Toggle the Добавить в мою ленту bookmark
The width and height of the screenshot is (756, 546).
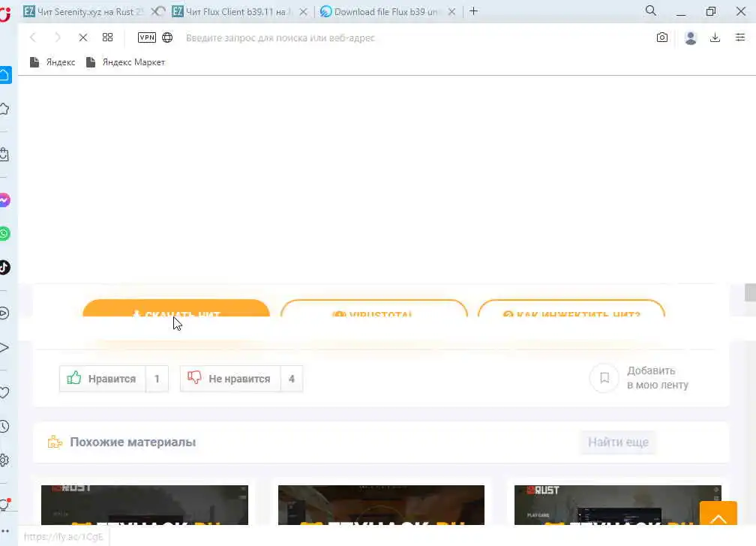[640, 378]
